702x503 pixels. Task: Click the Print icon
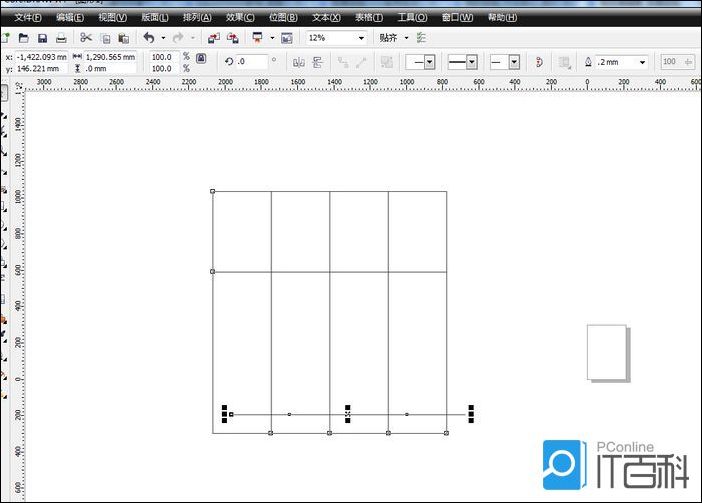click(61, 38)
